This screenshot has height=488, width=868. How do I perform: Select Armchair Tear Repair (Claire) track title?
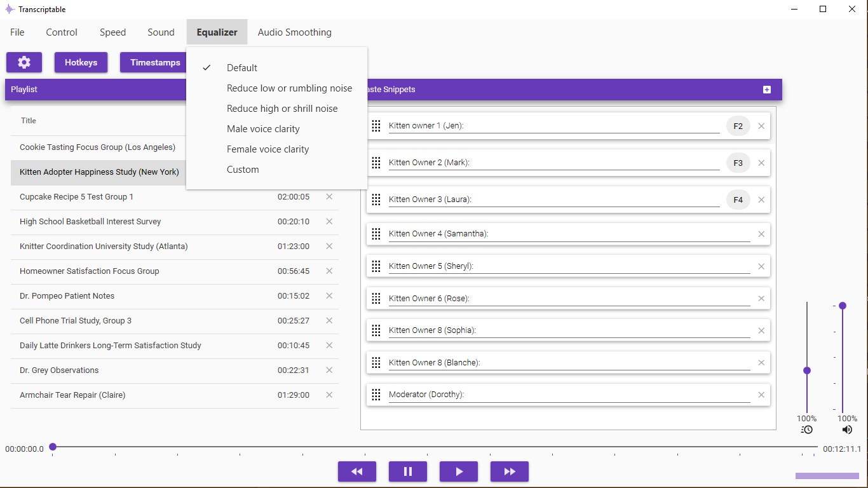point(72,395)
